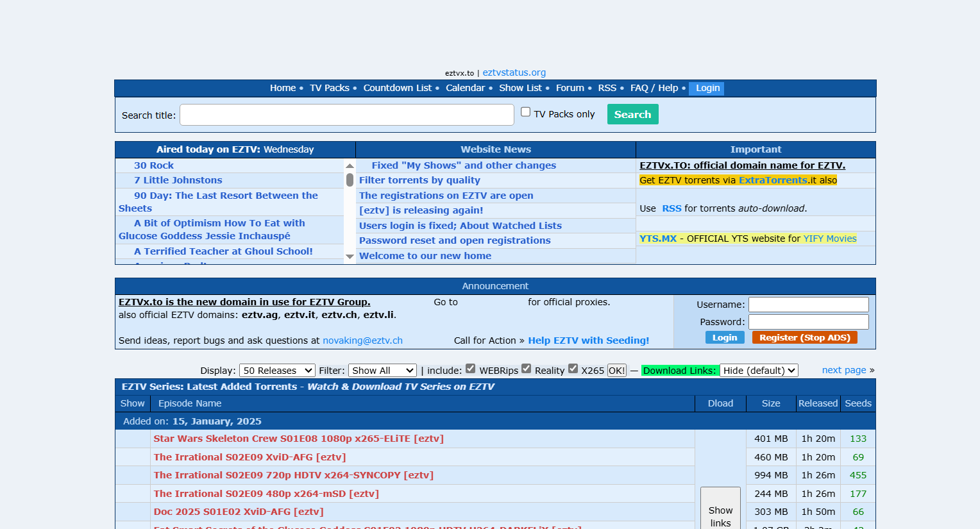
Task: Go to next page link
Action: tap(844, 370)
